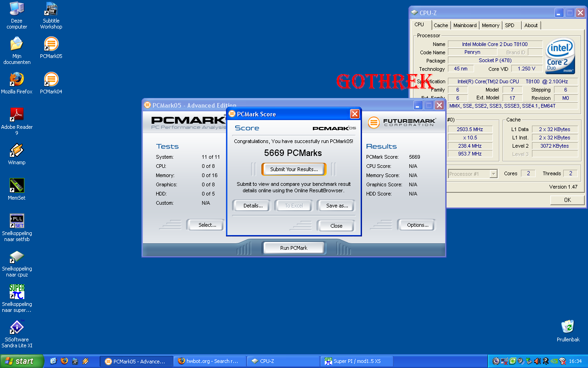Screen dimensions: 588x368
Task: Open the setfsb shortcut icon
Action: (x=17, y=228)
